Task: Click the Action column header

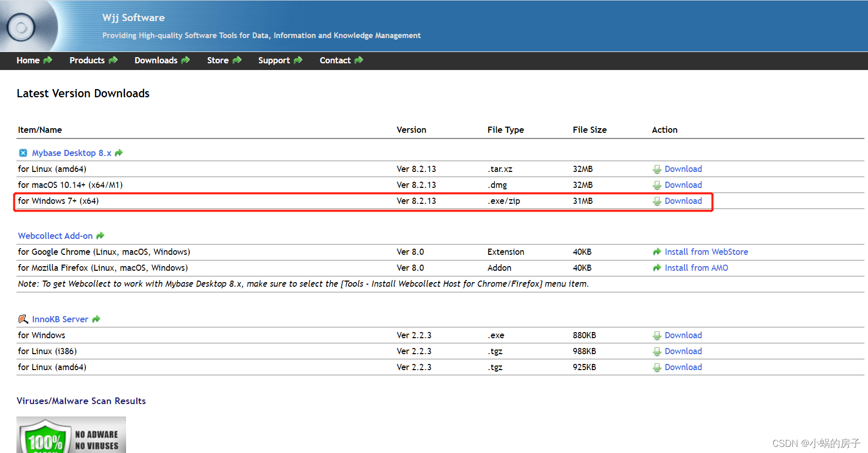Action: tap(664, 130)
